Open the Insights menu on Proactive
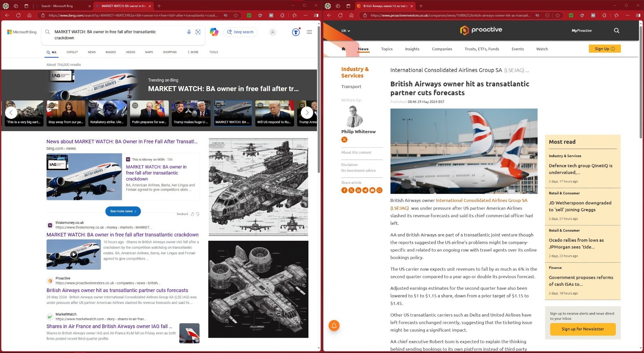Screen dimensions: 644x353 [x=412, y=49]
